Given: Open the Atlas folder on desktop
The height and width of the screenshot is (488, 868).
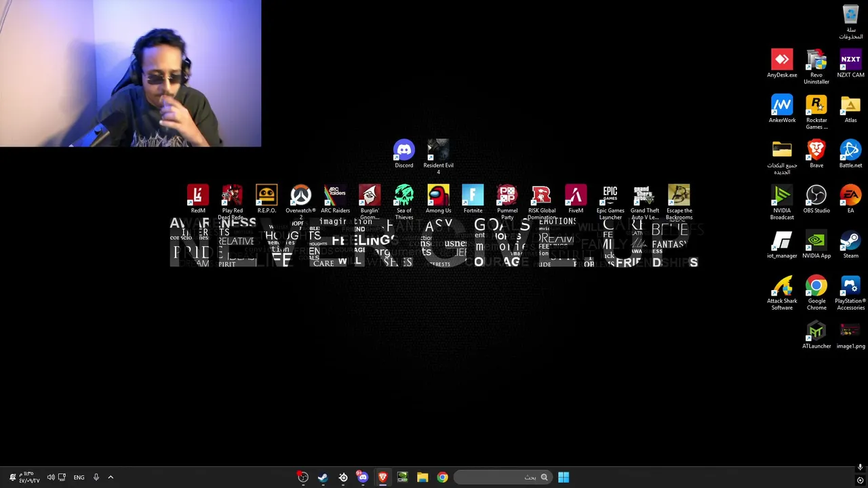Looking at the screenshot, I should click(850, 109).
